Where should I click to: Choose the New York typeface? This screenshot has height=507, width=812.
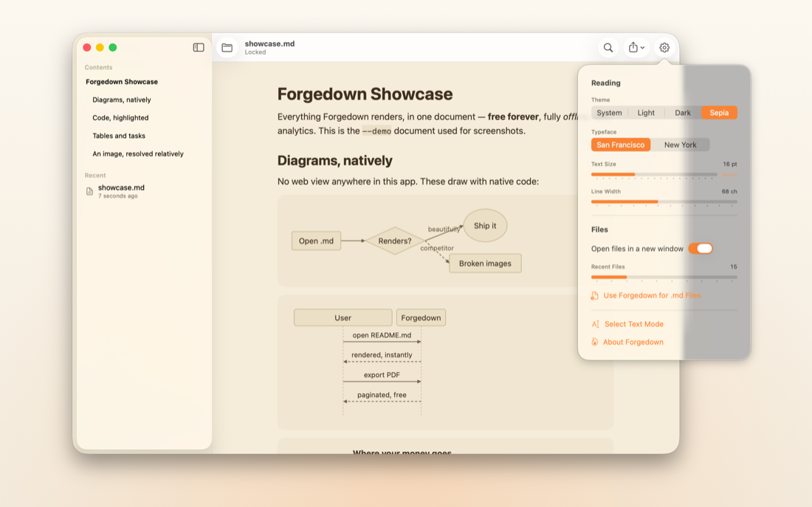pyautogui.click(x=680, y=145)
